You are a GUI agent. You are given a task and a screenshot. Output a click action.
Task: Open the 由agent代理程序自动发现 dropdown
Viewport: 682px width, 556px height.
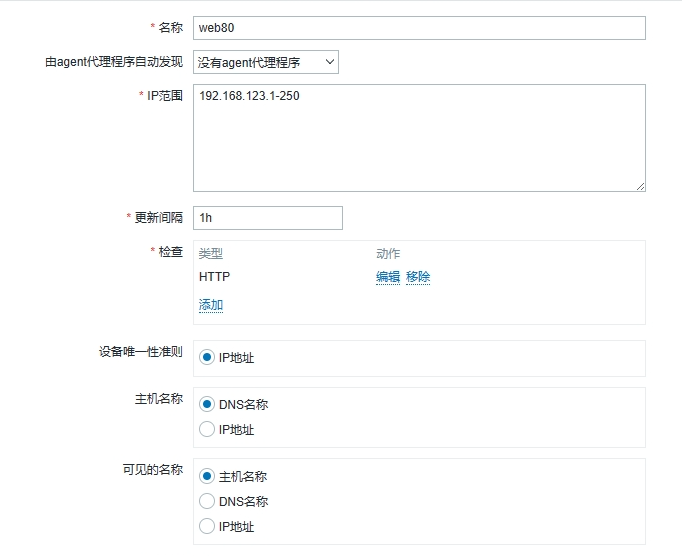[265, 63]
